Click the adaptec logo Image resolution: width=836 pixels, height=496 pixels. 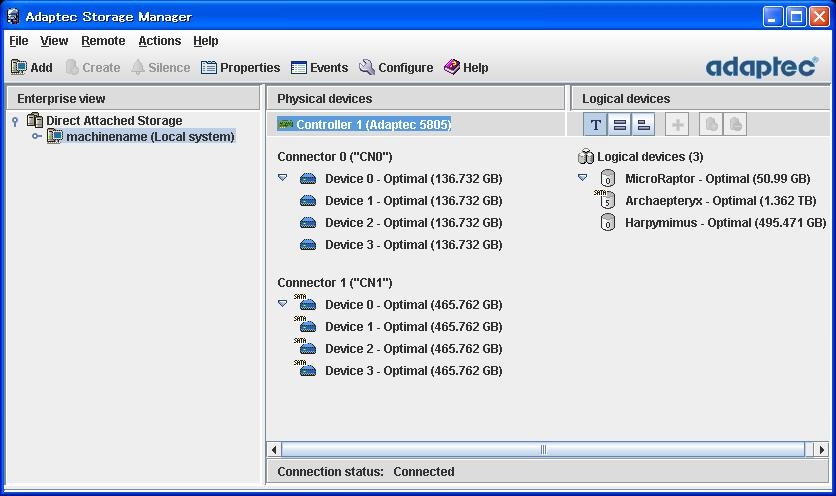(762, 67)
